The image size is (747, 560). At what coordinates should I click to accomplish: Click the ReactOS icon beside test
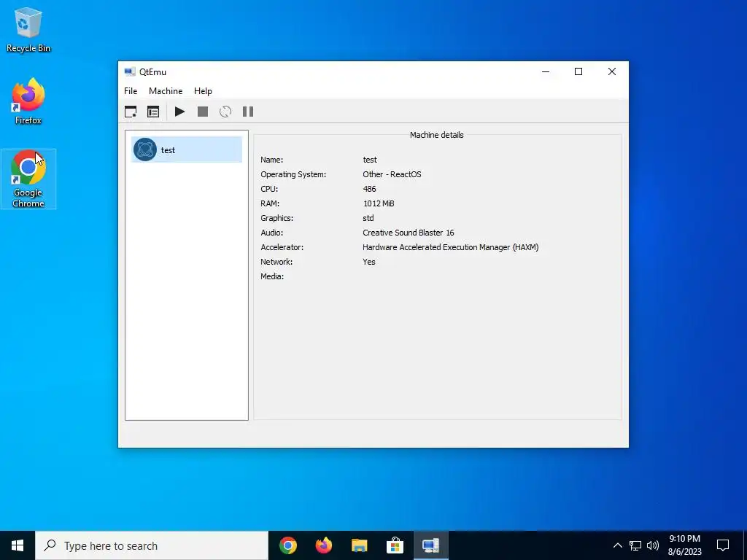click(145, 149)
